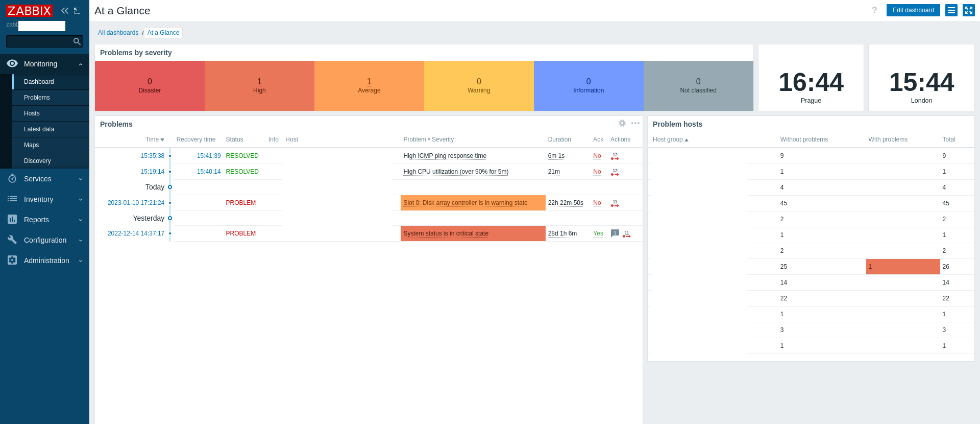Click the Not classified severity tile
Screen dimensions: 980x424
tap(698, 86)
